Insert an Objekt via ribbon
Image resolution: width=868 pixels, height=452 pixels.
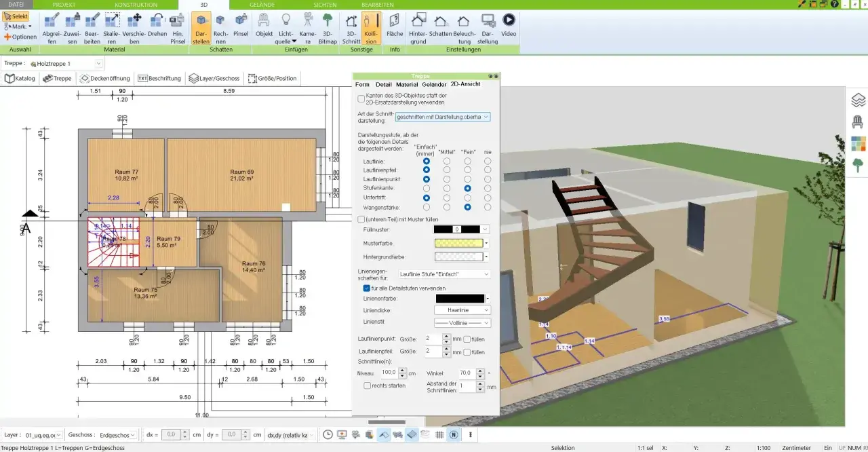click(x=264, y=24)
